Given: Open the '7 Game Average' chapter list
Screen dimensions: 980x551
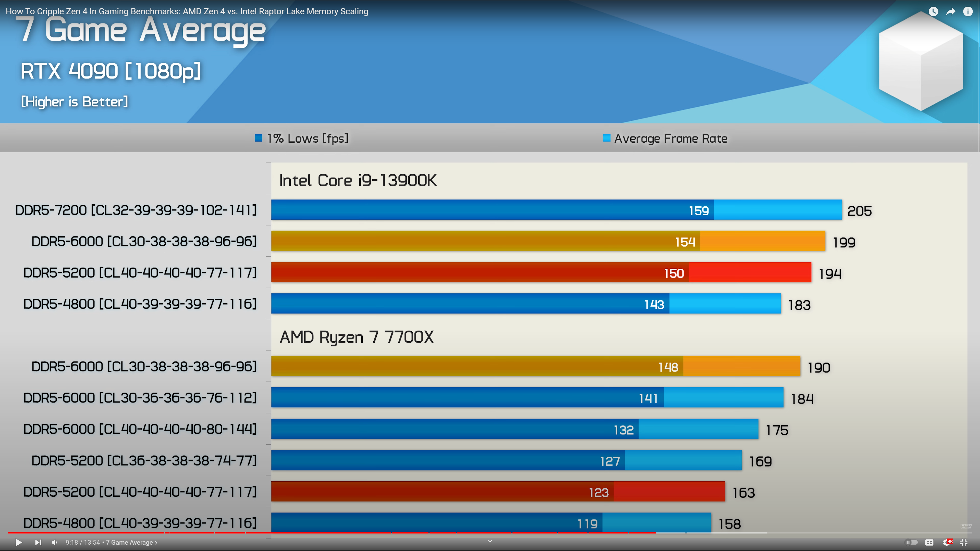Looking at the screenshot, I should pyautogui.click(x=132, y=542).
